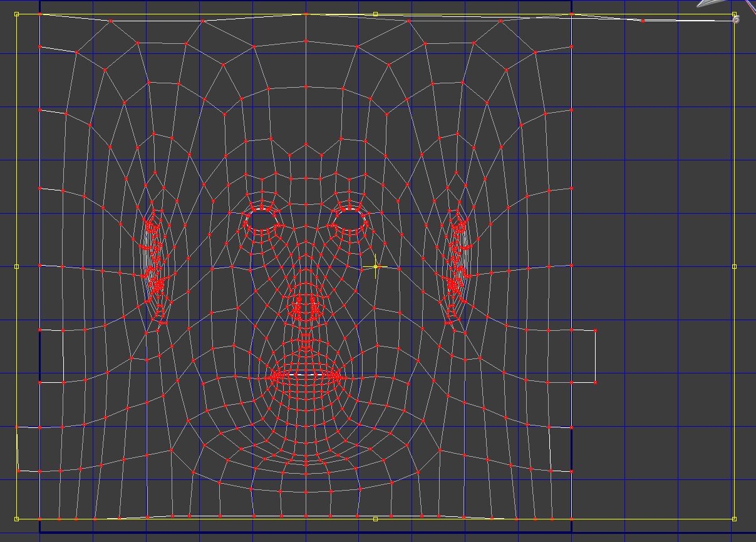Click the right ear dense vertex cluster
The width and height of the screenshot is (756, 542).
point(457,266)
